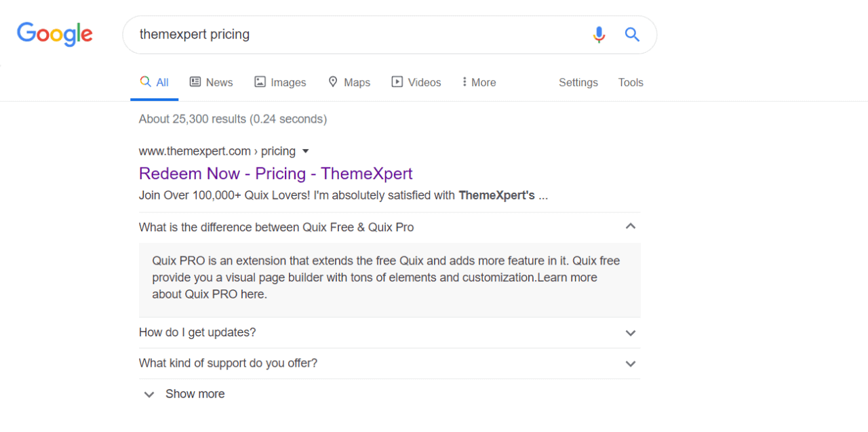Open search Settings
Image resolution: width=868 pixels, height=432 pixels.
click(578, 82)
